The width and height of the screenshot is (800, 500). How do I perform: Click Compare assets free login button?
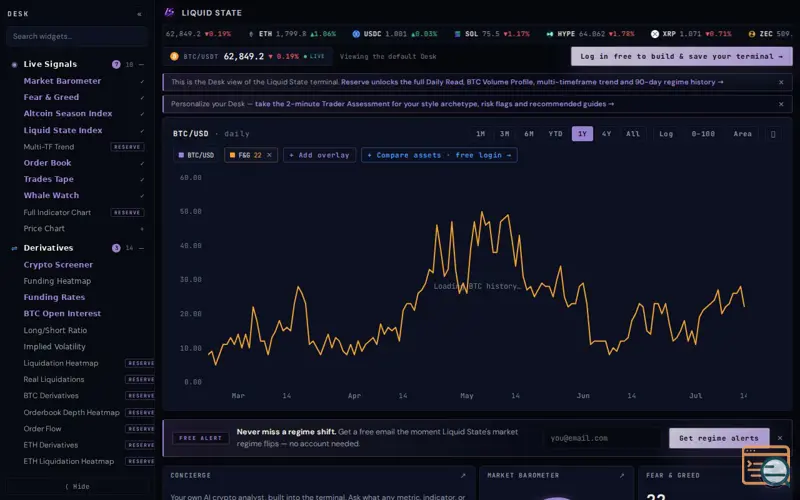click(439, 155)
